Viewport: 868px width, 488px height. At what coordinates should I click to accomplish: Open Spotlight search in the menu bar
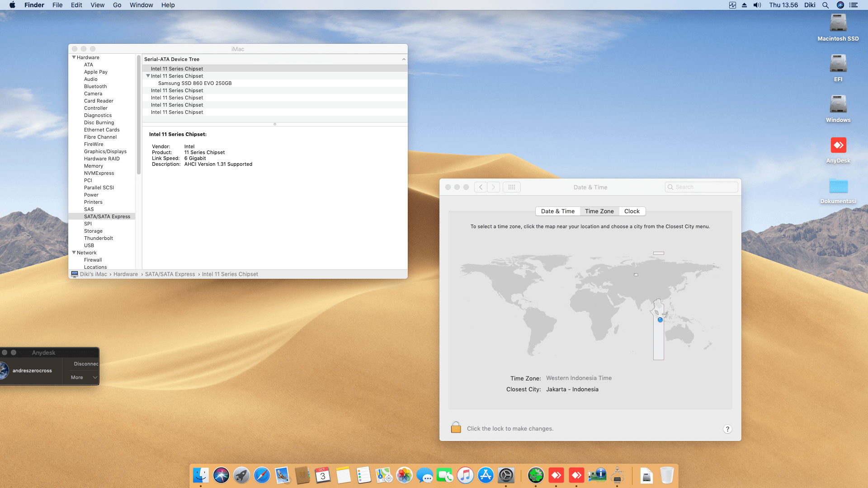pyautogui.click(x=825, y=5)
